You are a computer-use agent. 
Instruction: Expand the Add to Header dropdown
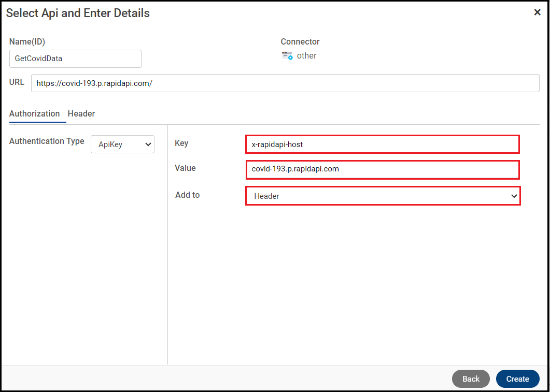382,196
